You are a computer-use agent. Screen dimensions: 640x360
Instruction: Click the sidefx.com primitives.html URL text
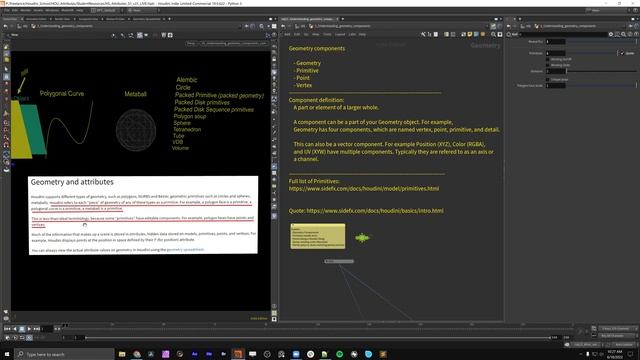tap(364, 189)
